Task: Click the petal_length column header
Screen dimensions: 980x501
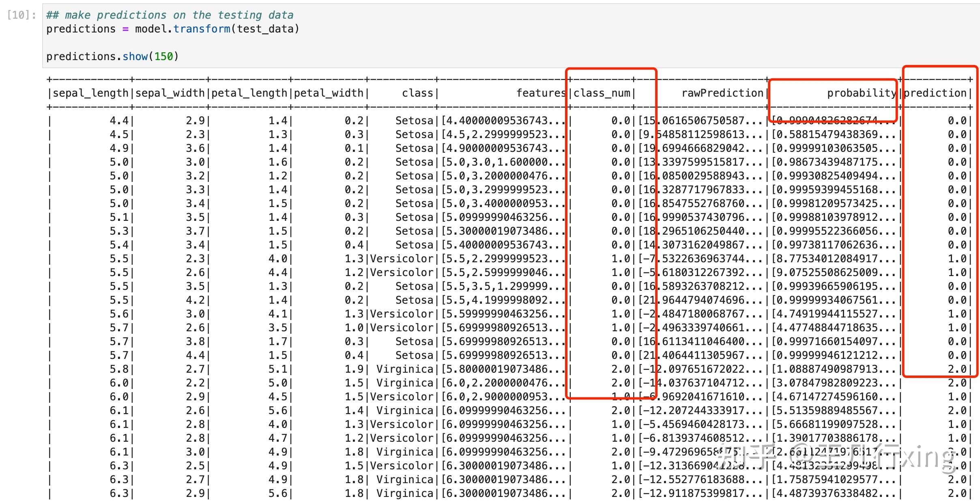Action: coord(249,93)
